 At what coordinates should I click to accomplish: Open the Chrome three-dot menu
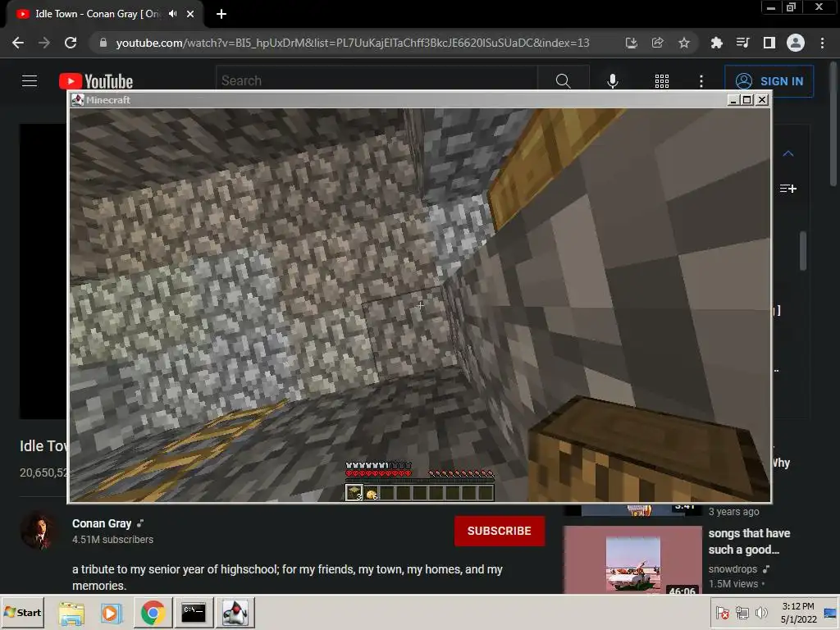pyautogui.click(x=822, y=43)
